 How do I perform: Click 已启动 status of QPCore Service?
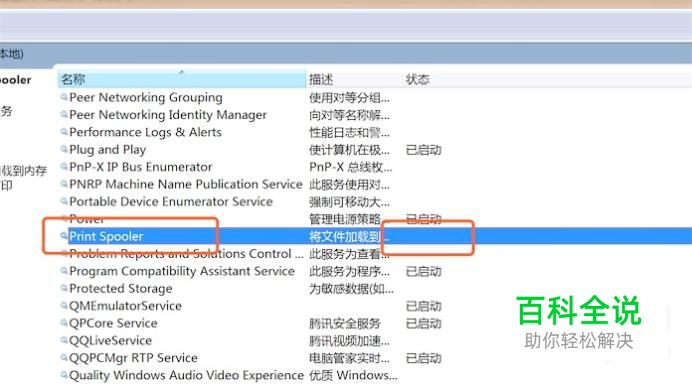(x=423, y=323)
